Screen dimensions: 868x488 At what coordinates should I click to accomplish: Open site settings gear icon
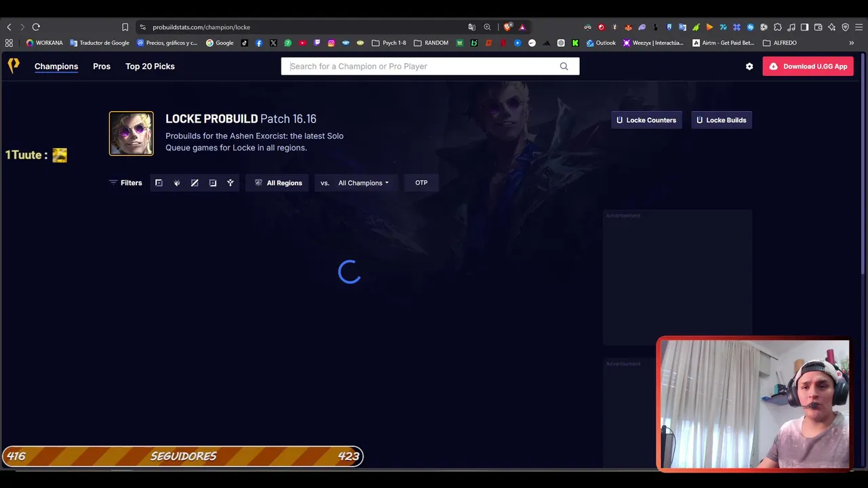[x=749, y=66]
